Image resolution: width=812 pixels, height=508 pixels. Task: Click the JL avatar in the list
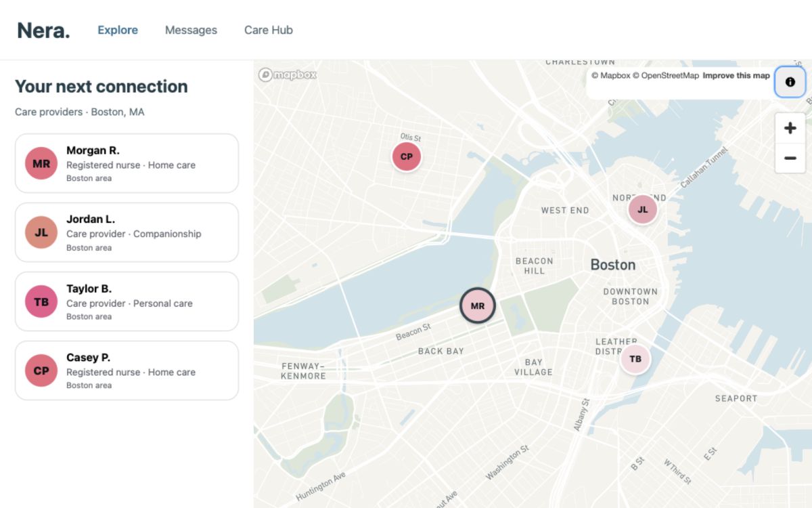(41, 232)
